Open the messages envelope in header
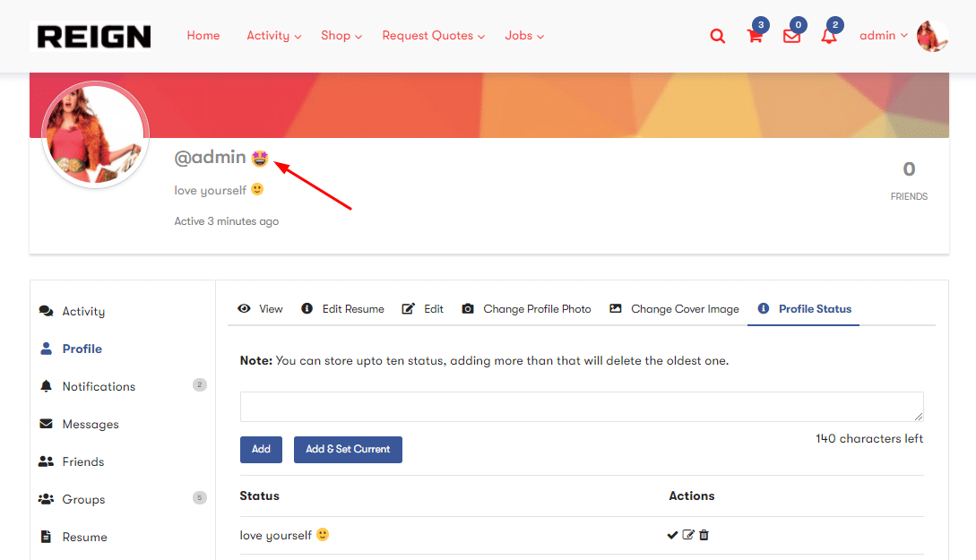The image size is (976, 560). [791, 36]
